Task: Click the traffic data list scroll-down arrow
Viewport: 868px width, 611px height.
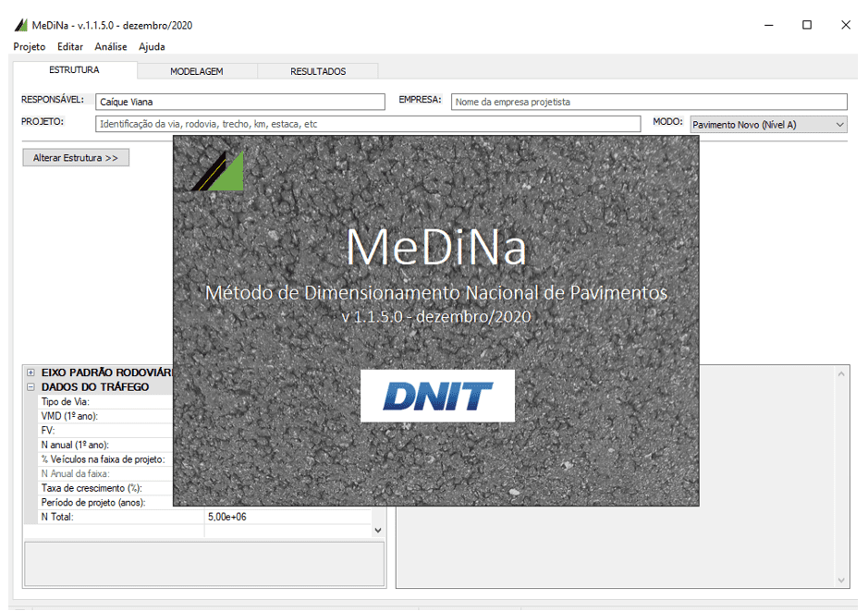Action: [x=378, y=531]
